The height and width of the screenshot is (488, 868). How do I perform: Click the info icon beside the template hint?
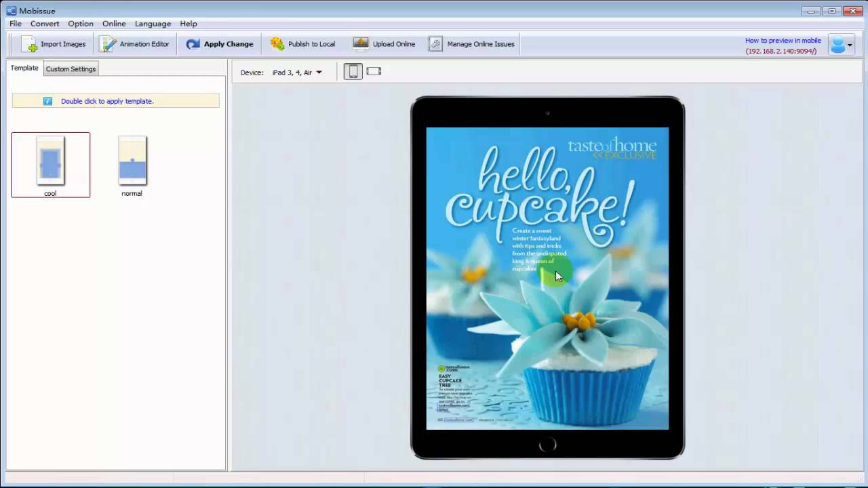point(47,101)
